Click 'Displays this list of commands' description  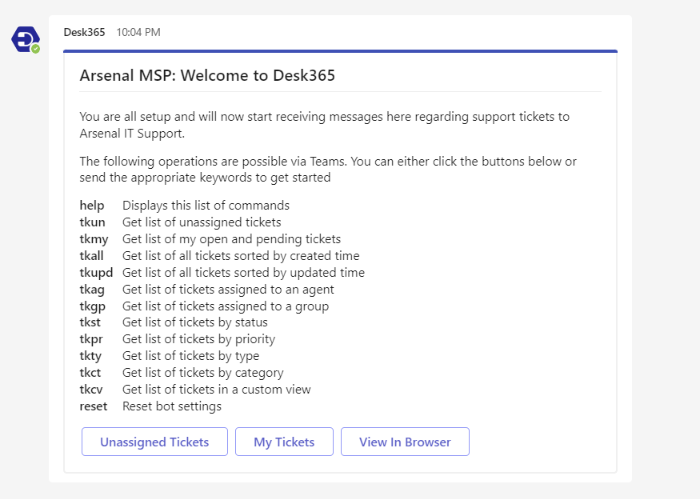[206, 205]
